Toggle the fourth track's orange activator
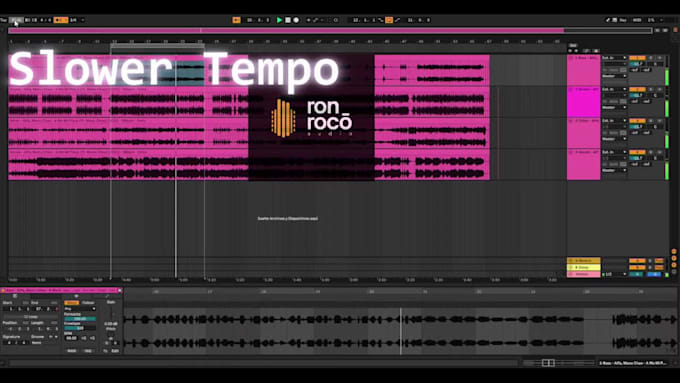680x383 pixels. (x=637, y=152)
